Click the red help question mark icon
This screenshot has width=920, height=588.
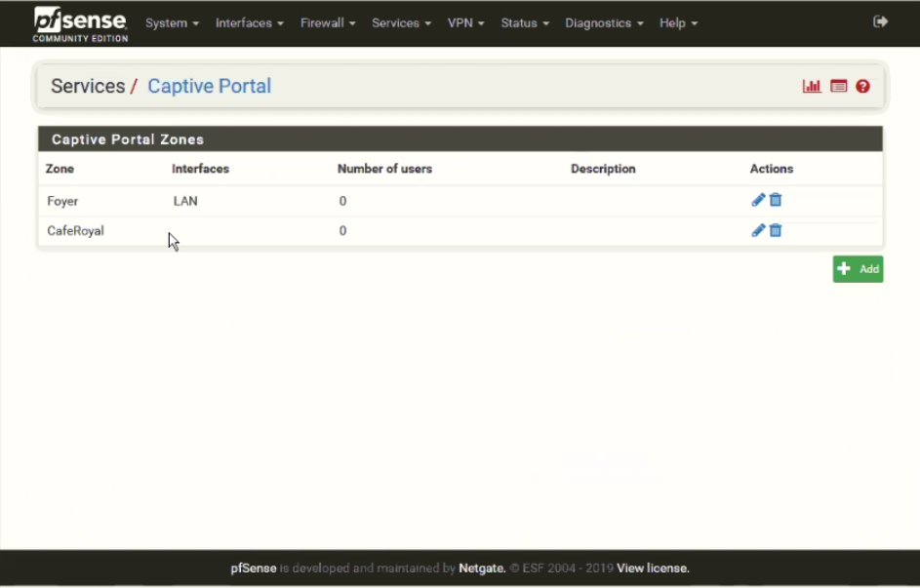pos(861,86)
